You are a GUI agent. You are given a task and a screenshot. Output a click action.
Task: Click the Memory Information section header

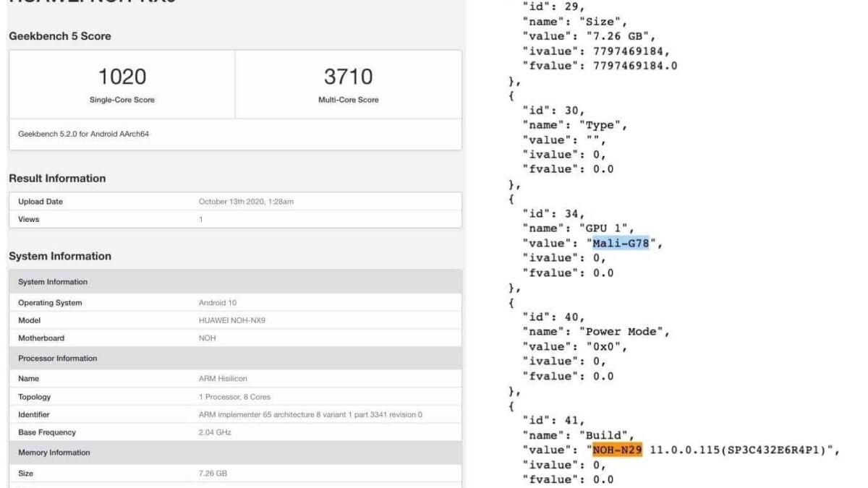54,453
